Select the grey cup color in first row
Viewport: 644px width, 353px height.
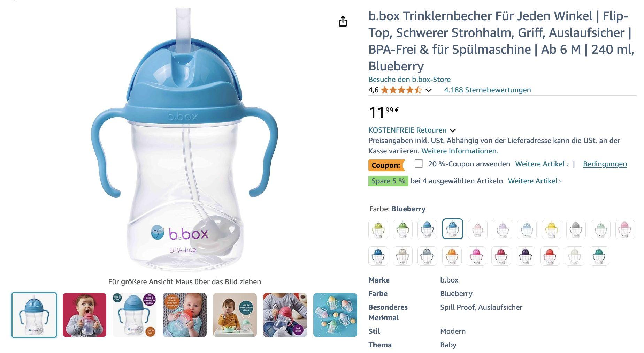pyautogui.click(x=576, y=229)
